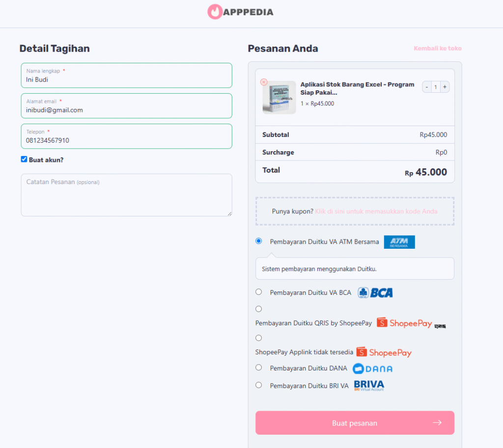This screenshot has width=503, height=448.
Task: Focus the Nama lengkap input field
Action: [126, 76]
